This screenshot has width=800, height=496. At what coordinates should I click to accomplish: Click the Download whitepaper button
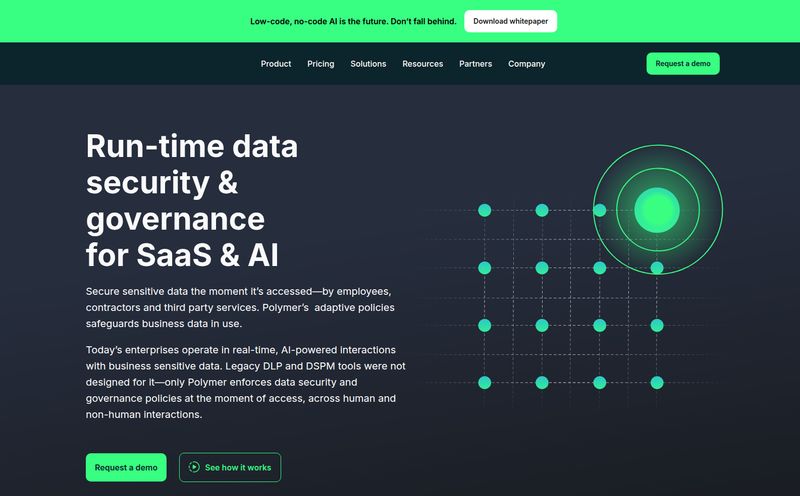pos(510,21)
